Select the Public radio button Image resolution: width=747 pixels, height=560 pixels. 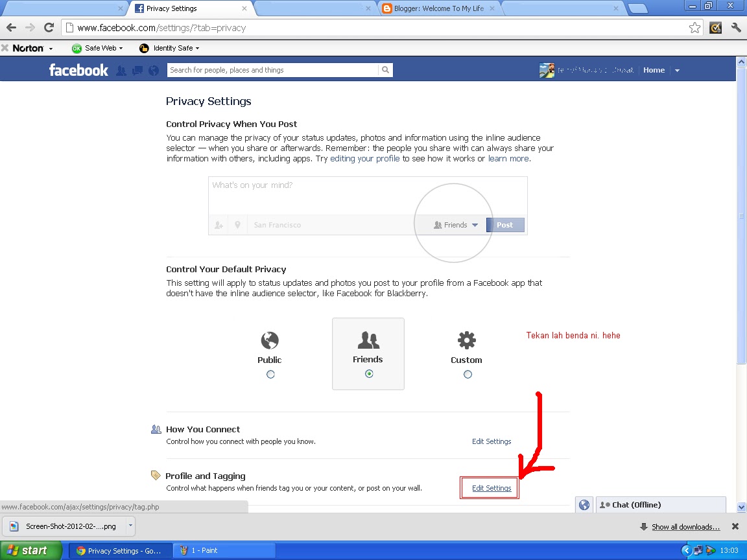click(270, 374)
